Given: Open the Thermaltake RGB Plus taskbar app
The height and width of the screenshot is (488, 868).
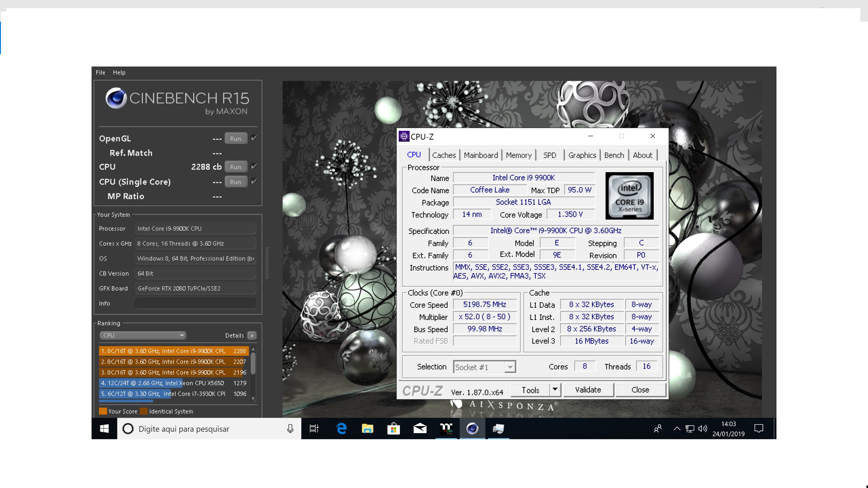Looking at the screenshot, I should 446,428.
